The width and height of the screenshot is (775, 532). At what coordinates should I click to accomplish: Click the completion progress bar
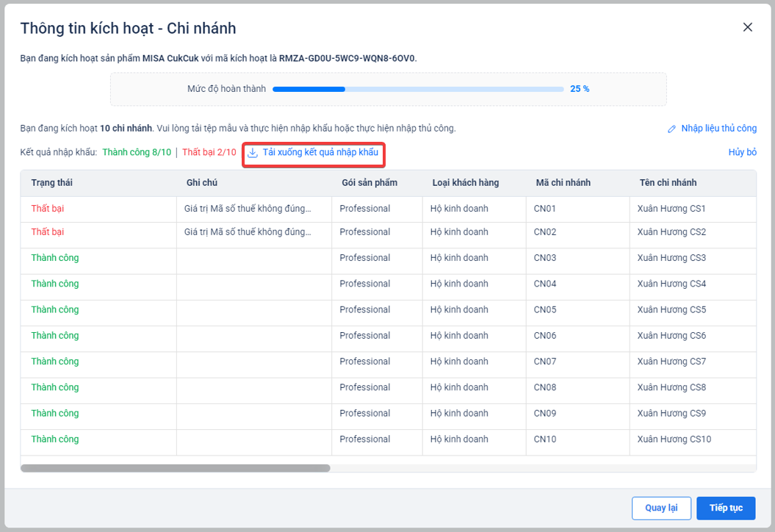[418, 89]
